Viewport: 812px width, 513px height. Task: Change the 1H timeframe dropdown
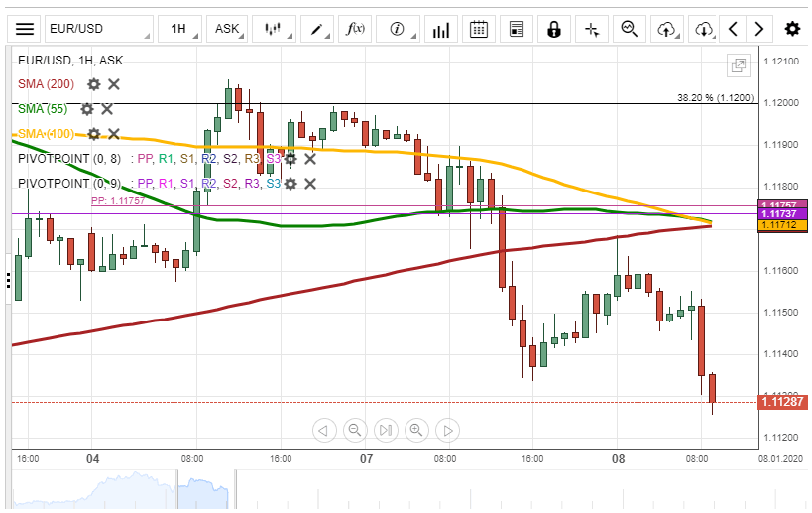tap(179, 29)
